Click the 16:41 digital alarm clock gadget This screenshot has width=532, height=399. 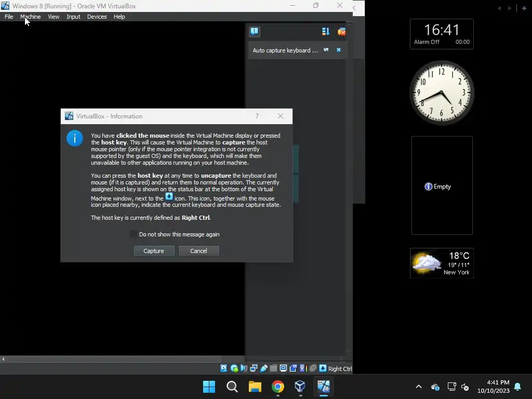point(442,34)
